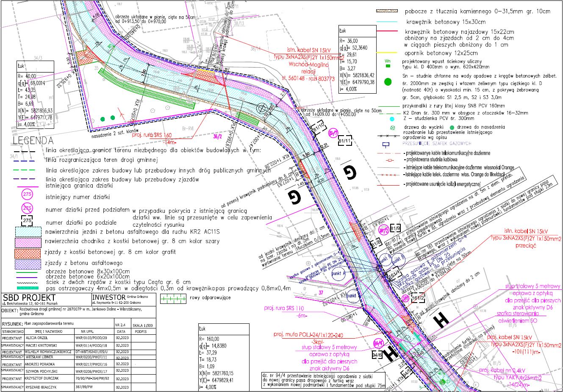
Task: Click the name MACIEJ KWITOWSKI in title block
Action: (x=40, y=345)
